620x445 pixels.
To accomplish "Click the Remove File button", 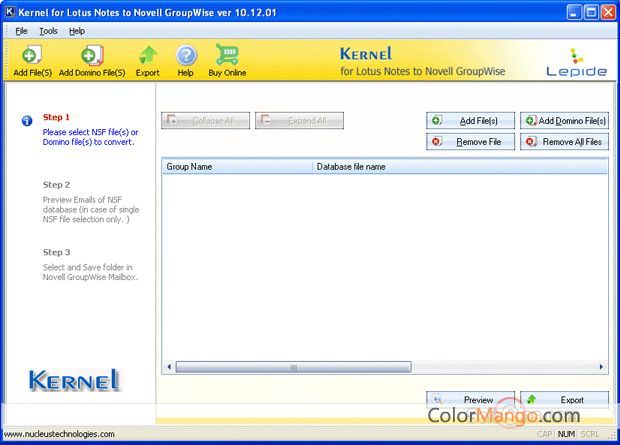I will coord(471,142).
